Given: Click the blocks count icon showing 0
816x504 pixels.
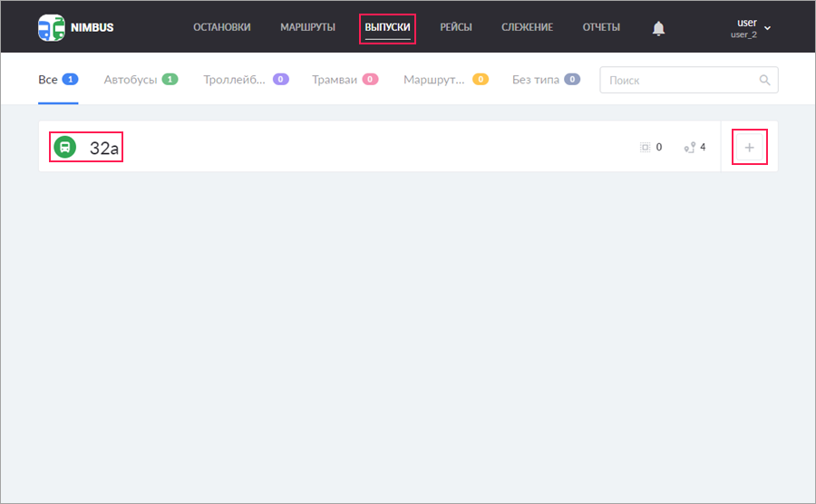Looking at the screenshot, I should 646,148.
